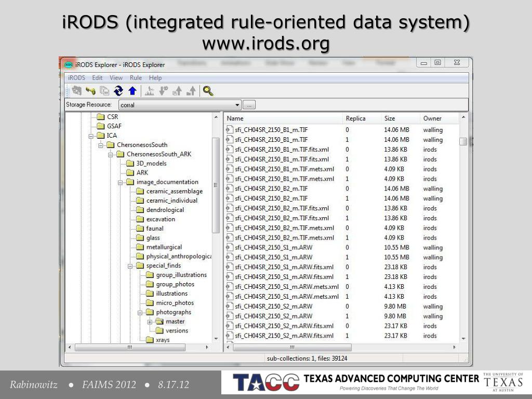Viewport: 532px width, 399px height.
Task: Open the Help menu
Action: click(x=155, y=78)
